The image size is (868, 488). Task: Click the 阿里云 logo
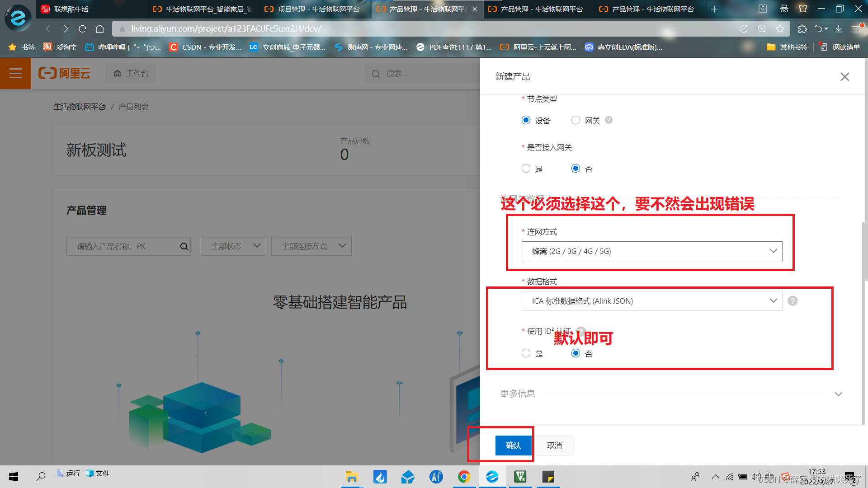point(64,73)
